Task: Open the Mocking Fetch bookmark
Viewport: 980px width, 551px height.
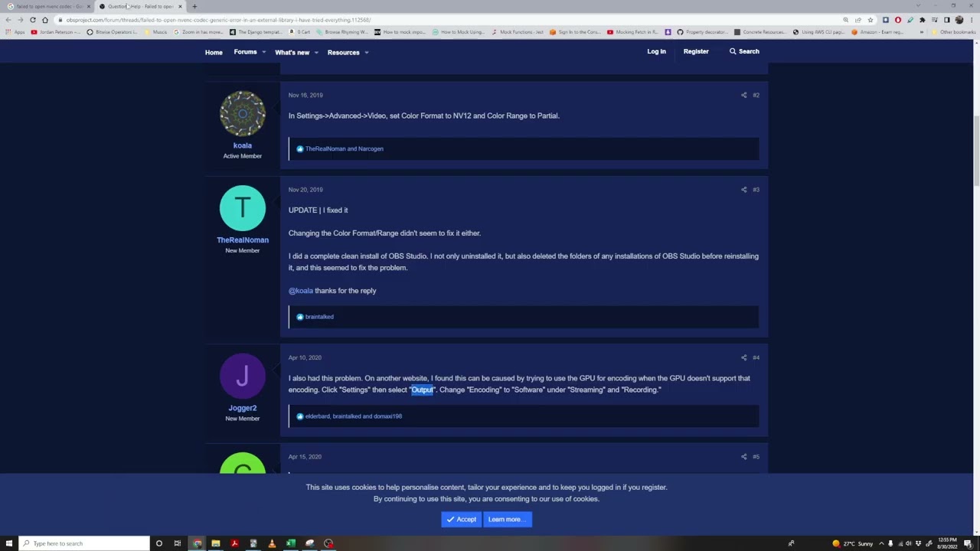Action: click(632, 32)
